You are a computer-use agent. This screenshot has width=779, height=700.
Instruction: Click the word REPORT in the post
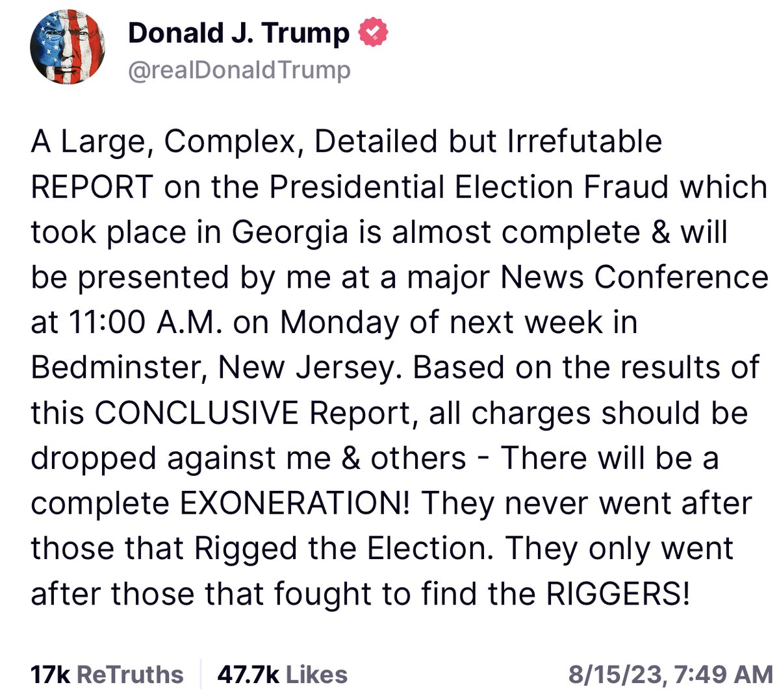[x=92, y=187]
